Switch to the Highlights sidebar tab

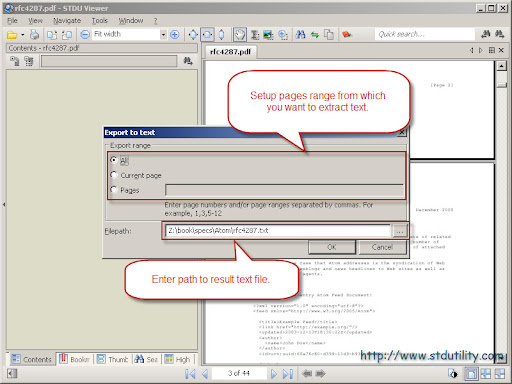pos(177,359)
